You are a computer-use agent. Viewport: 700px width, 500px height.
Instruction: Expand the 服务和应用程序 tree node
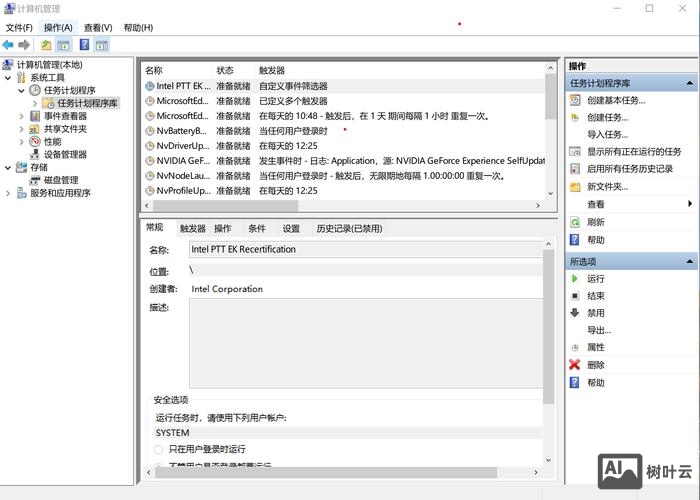(8, 193)
